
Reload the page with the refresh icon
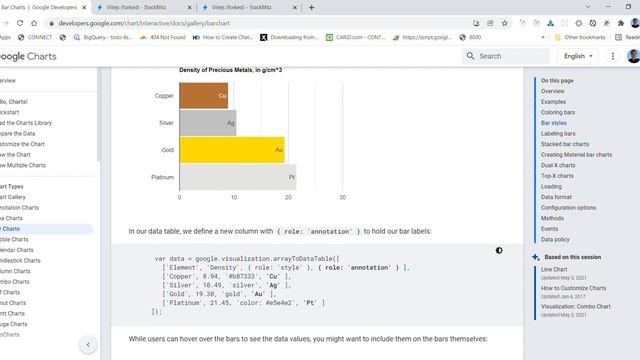[20, 23]
